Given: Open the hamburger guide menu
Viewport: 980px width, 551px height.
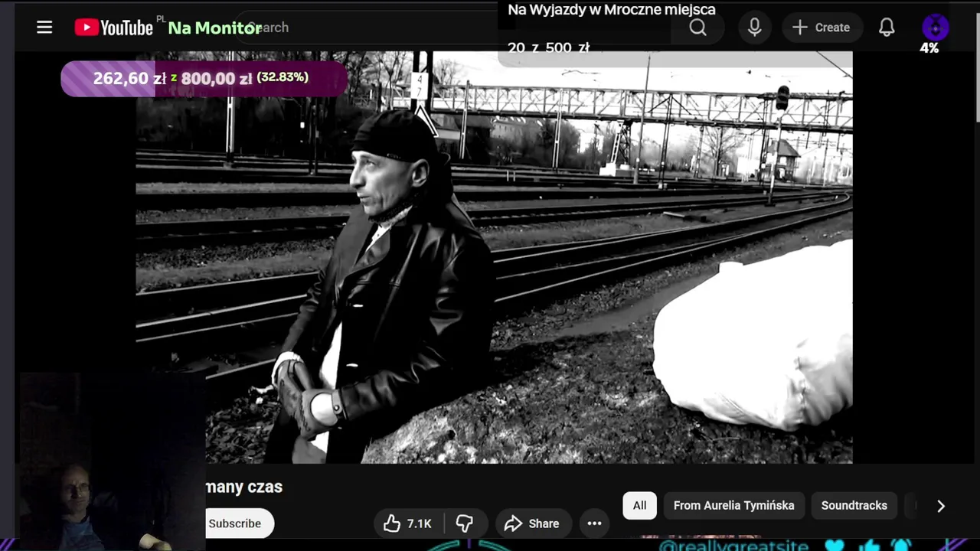Looking at the screenshot, I should 44,28.
